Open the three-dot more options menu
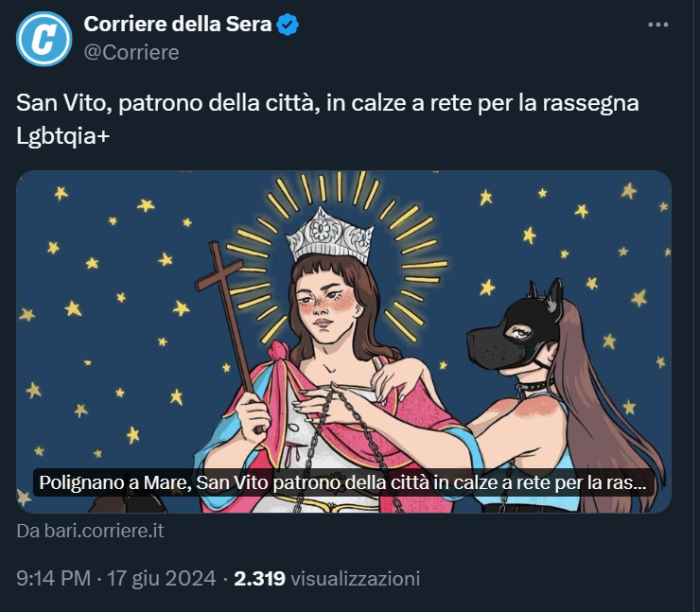700x612 pixels. [659, 25]
